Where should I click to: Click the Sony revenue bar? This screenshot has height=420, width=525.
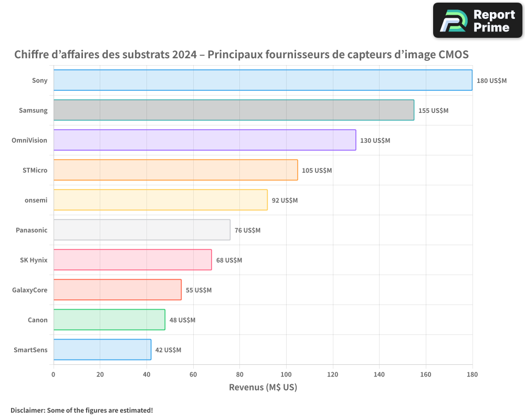click(x=262, y=80)
